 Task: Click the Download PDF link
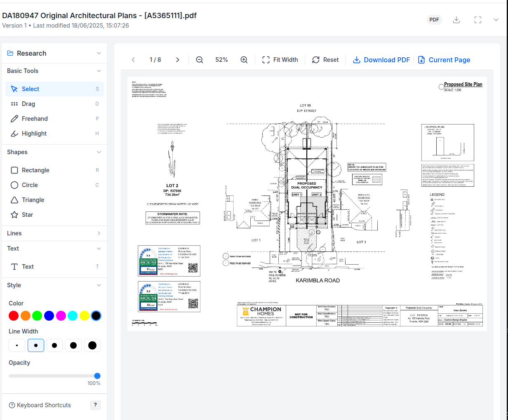click(381, 60)
